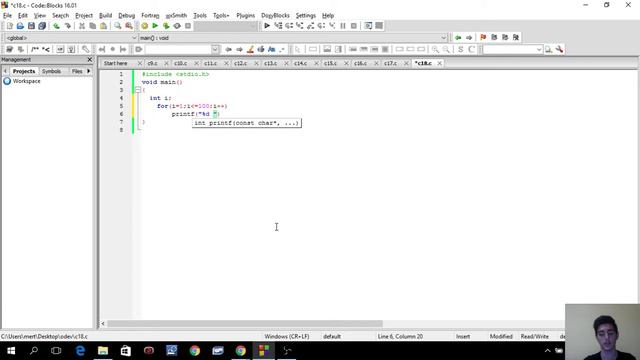Image resolution: width=640 pixels, height=360 pixels.
Task: Switch to the c9.c tab
Action: click(152, 63)
